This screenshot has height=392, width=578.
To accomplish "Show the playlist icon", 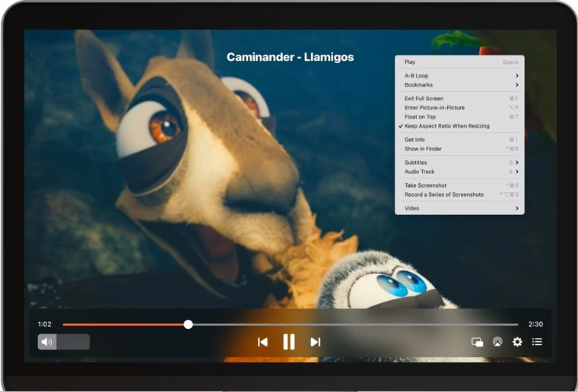I will [x=537, y=342].
